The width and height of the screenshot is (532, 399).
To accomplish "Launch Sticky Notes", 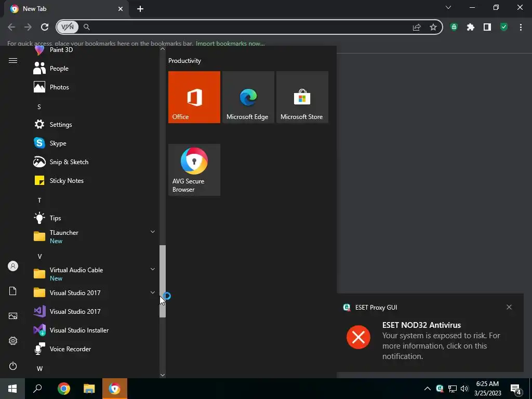I will click(x=95, y=180).
